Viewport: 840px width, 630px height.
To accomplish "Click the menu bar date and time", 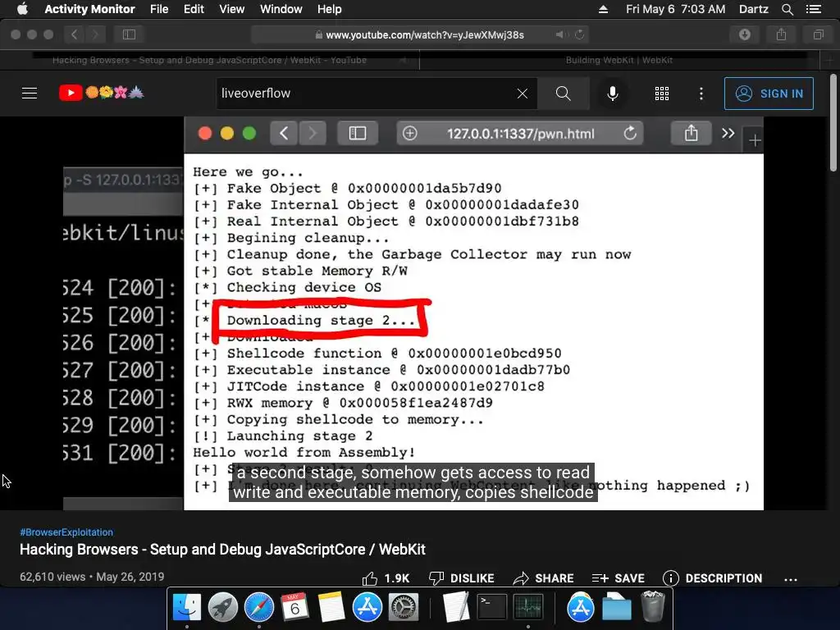I will 676,9.
